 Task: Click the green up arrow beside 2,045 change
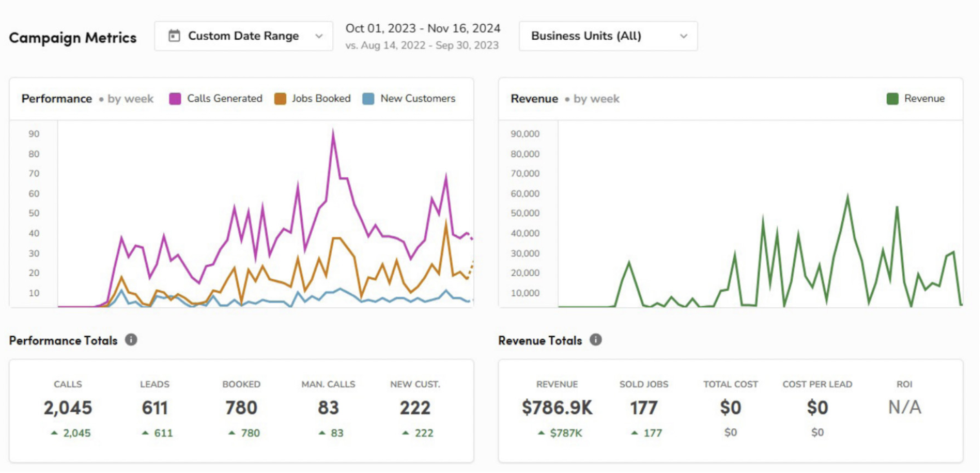(54, 433)
